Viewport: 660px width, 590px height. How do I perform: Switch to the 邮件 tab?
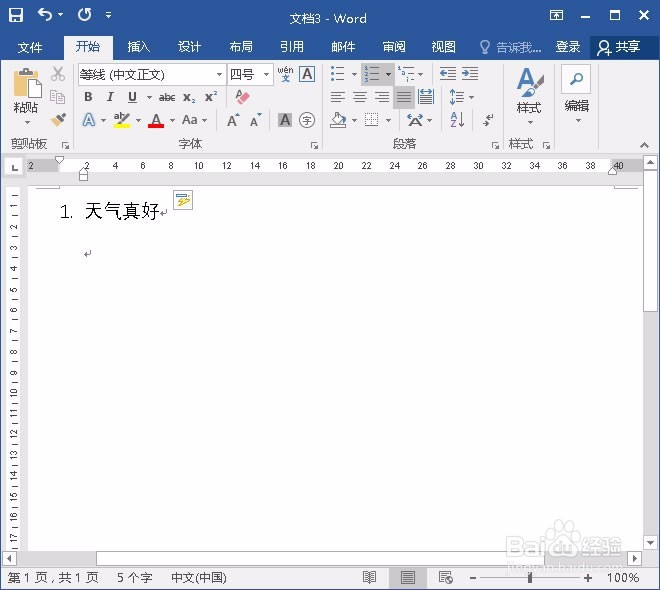click(343, 47)
